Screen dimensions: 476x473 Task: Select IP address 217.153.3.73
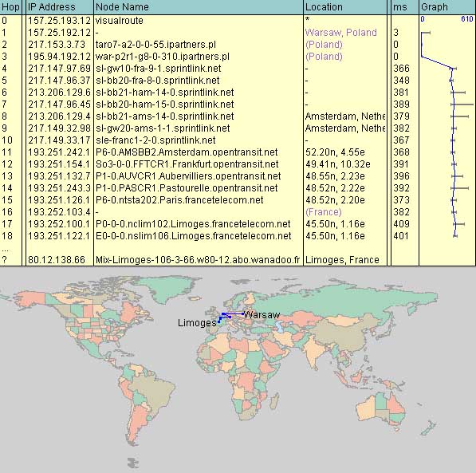point(57,45)
